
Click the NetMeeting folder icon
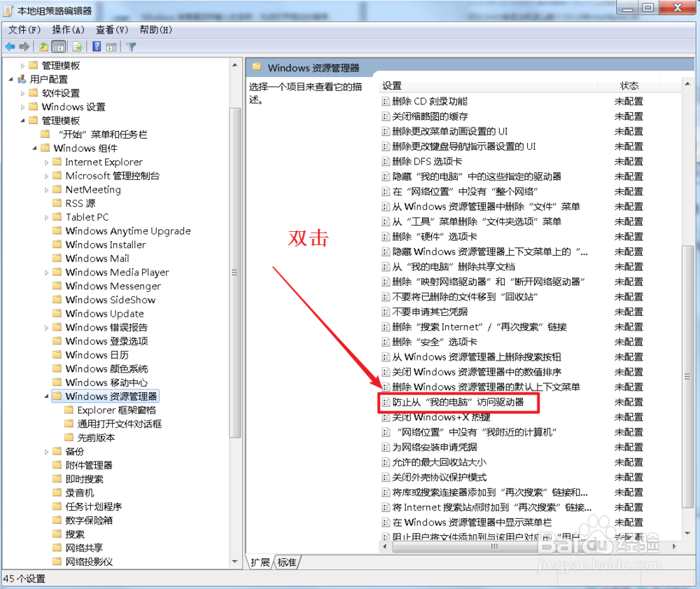click(57, 189)
